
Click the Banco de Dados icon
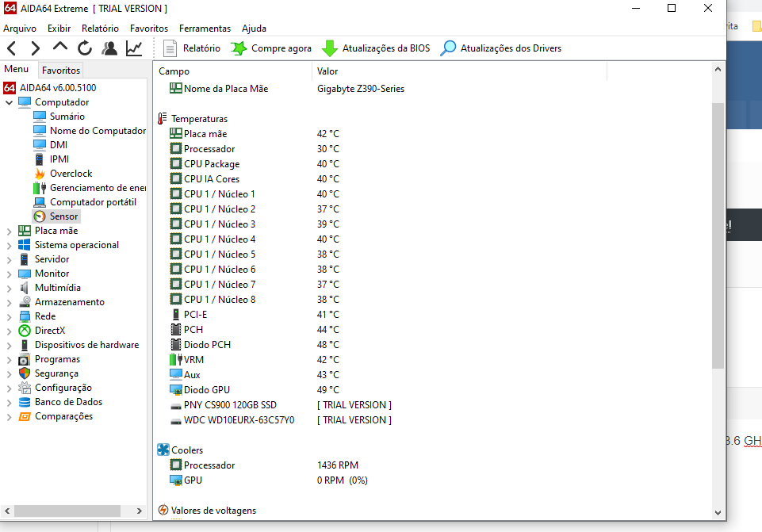[25, 402]
